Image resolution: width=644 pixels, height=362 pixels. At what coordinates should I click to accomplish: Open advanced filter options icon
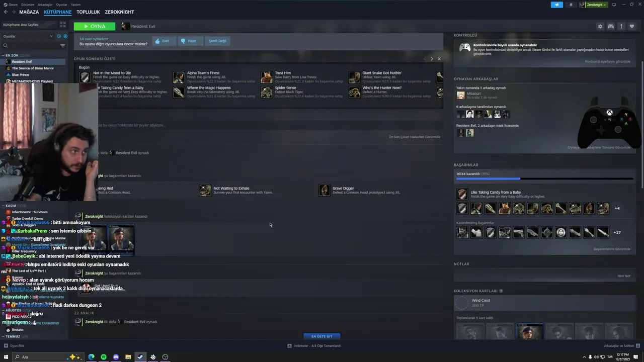(63, 46)
